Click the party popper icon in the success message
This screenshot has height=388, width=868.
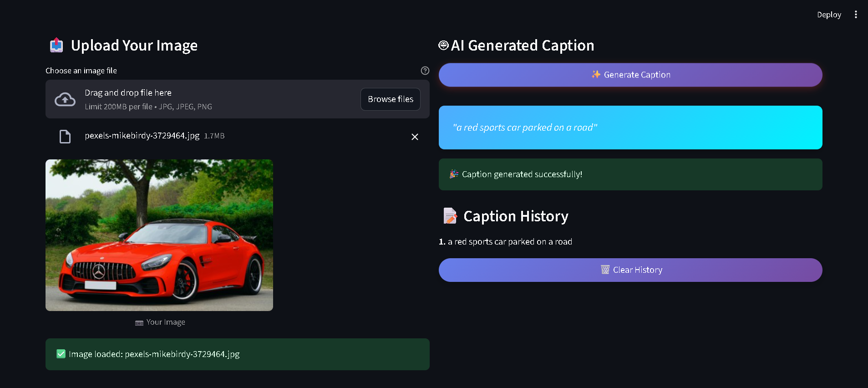[454, 174]
